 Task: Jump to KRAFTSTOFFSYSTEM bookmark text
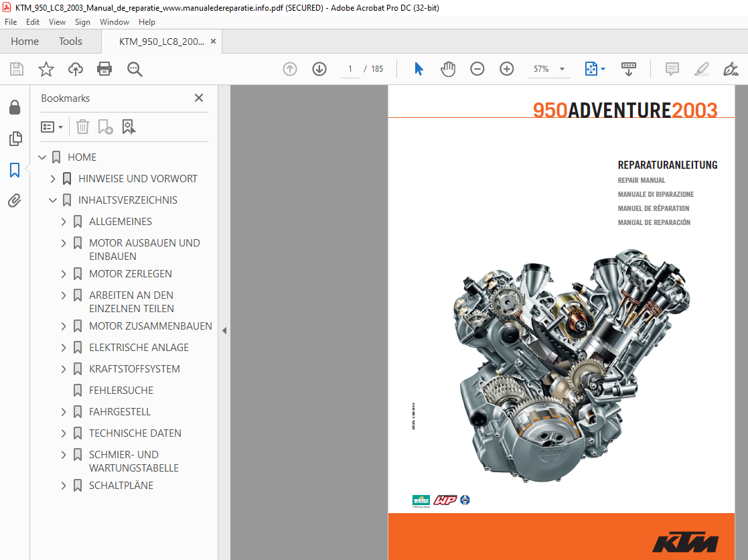tap(135, 369)
